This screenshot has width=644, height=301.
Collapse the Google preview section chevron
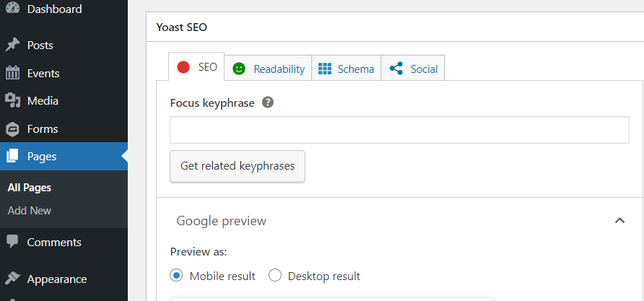[x=619, y=221]
